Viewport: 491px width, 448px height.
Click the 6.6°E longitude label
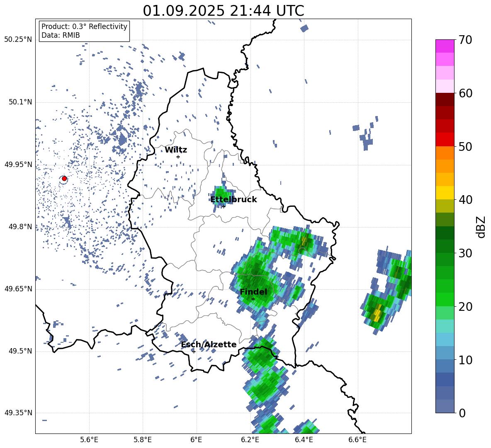click(357, 440)
